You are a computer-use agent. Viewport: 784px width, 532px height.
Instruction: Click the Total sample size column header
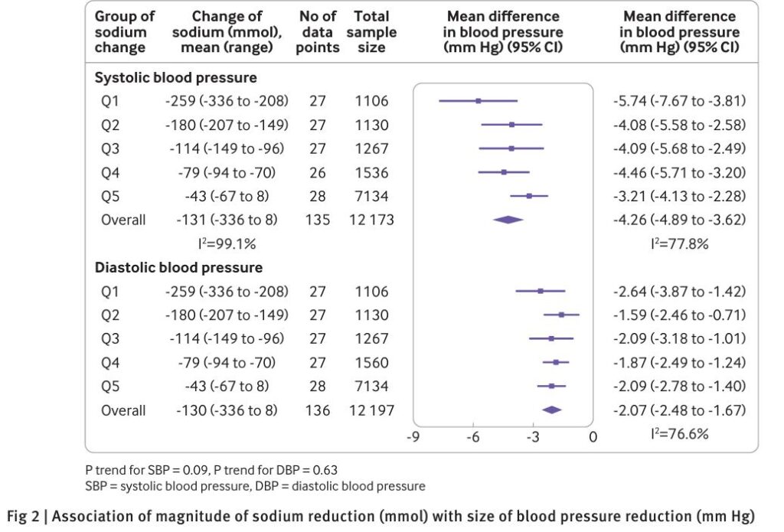coord(371,32)
